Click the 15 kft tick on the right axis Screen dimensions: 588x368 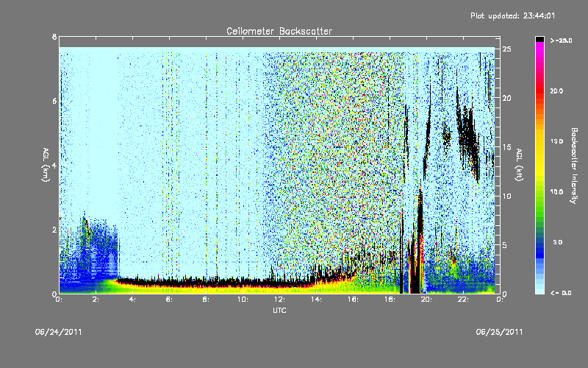click(x=506, y=147)
